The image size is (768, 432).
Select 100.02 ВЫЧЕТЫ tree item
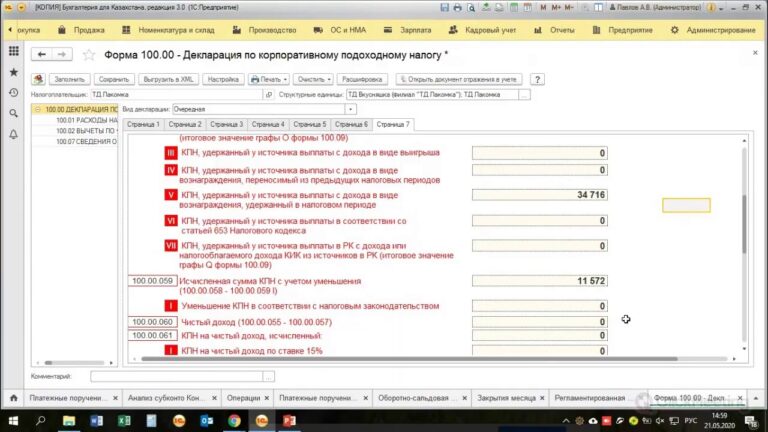86,131
